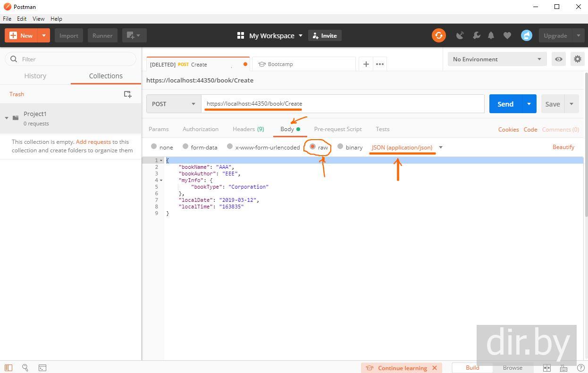Switch to the Headers tab
The width and height of the screenshot is (588, 373).
coord(248,129)
